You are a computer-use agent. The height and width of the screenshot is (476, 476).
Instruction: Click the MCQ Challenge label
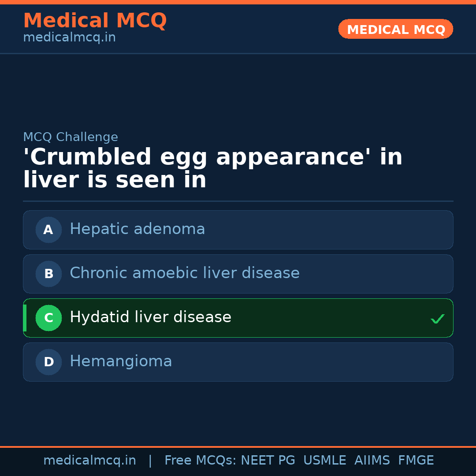point(71,137)
